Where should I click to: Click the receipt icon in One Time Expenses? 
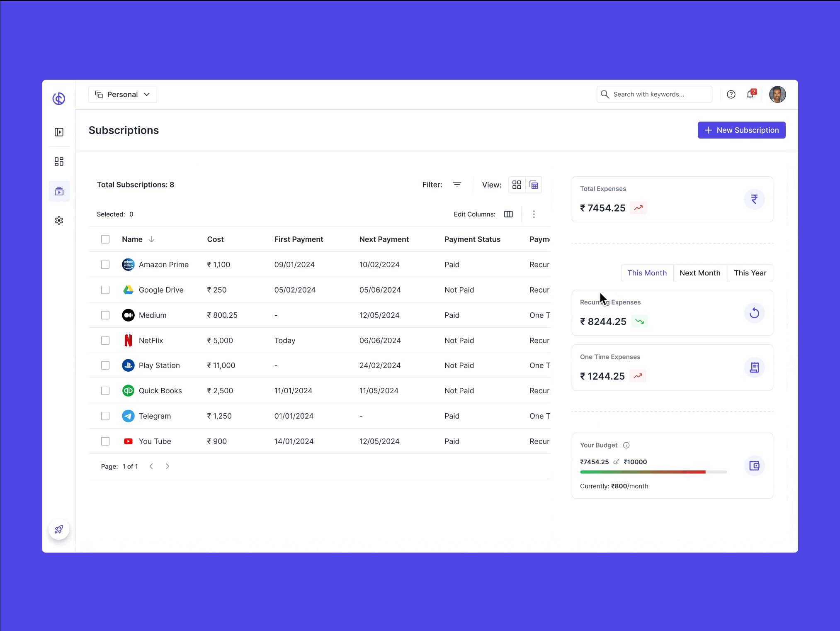tap(754, 368)
